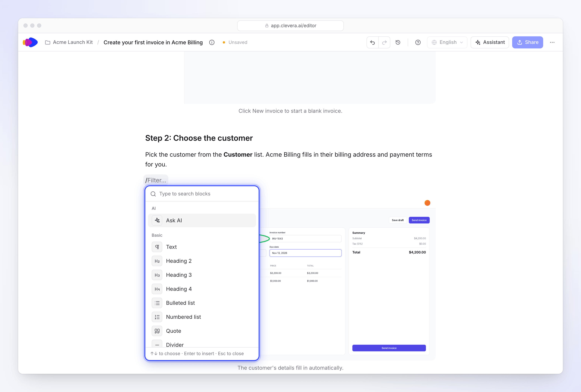This screenshot has width=581, height=392.
Task: Click the H2 heading block icon
Action: [x=157, y=261]
